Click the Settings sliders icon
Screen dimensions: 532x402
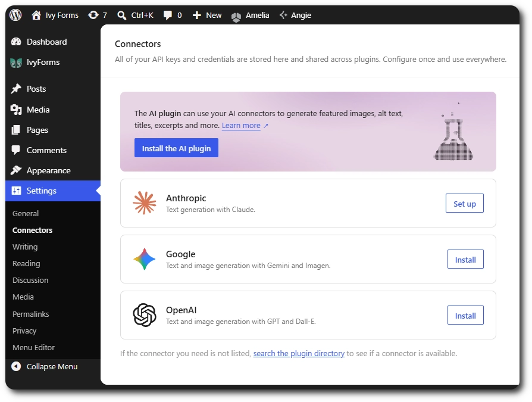pyautogui.click(x=16, y=191)
